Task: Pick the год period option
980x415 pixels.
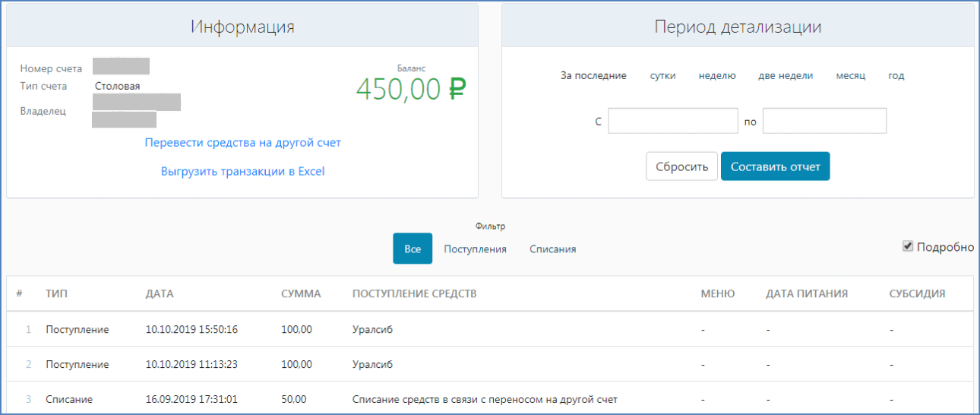Action: coord(896,75)
